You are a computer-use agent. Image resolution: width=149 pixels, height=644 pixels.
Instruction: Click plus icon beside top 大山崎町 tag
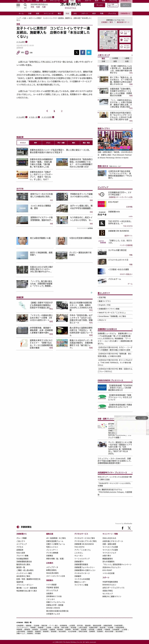coord(26,42)
